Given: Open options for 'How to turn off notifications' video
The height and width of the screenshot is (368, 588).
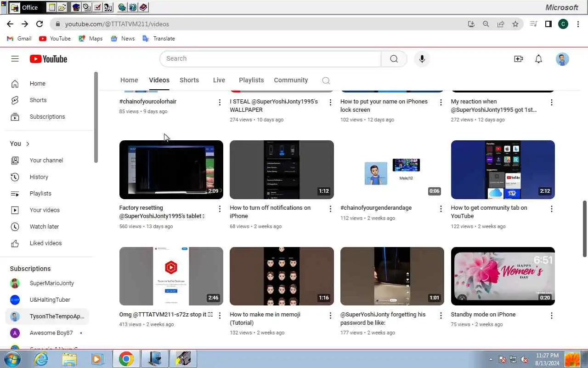Looking at the screenshot, I should (x=330, y=209).
